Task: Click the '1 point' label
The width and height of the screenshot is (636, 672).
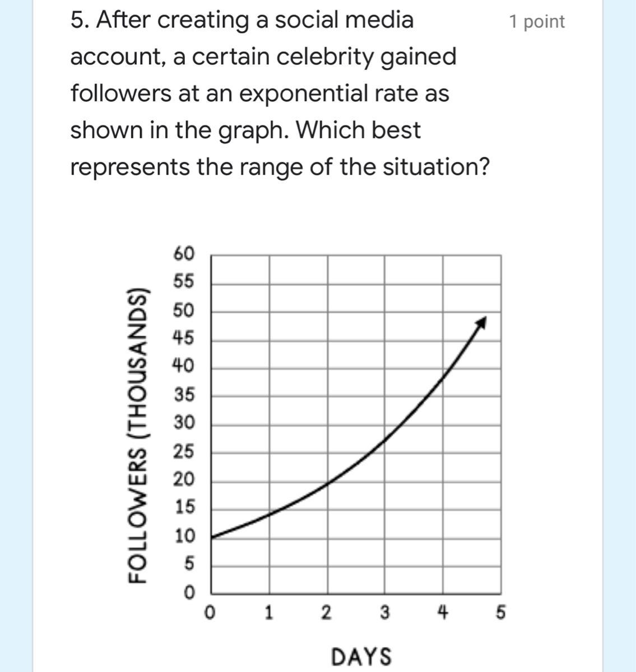Action: (536, 22)
